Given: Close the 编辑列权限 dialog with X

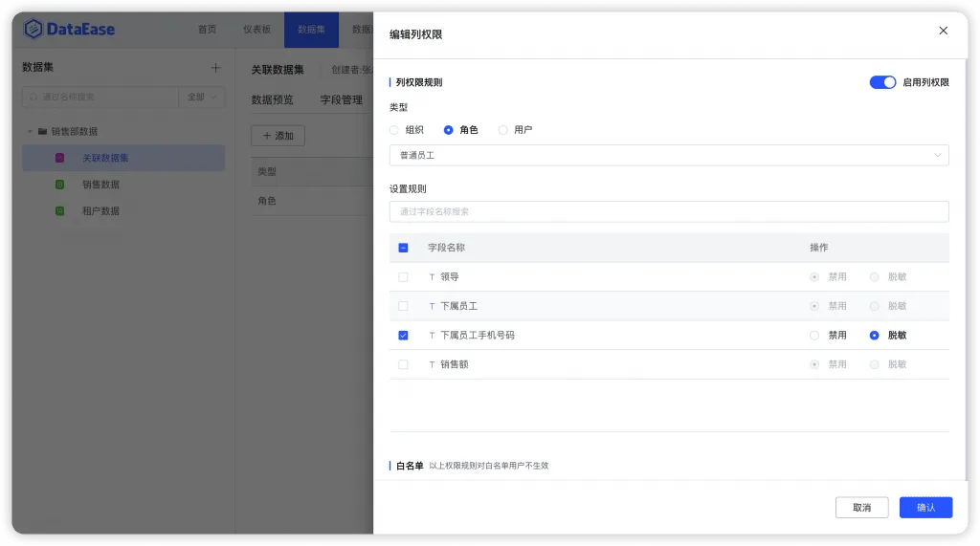Looking at the screenshot, I should (943, 31).
